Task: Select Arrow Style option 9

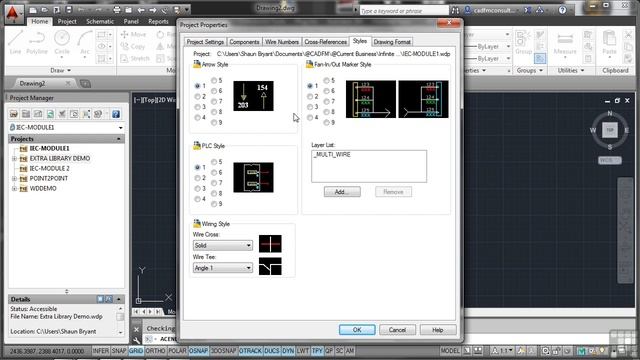Action: [x=214, y=122]
